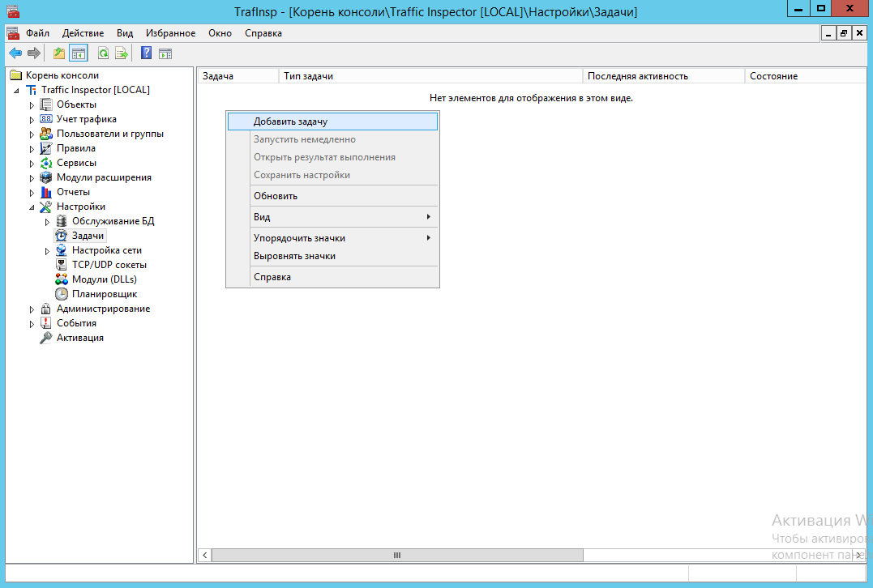Expand the Обслуживание БД node
This screenshot has width=873, height=588.
(x=47, y=221)
